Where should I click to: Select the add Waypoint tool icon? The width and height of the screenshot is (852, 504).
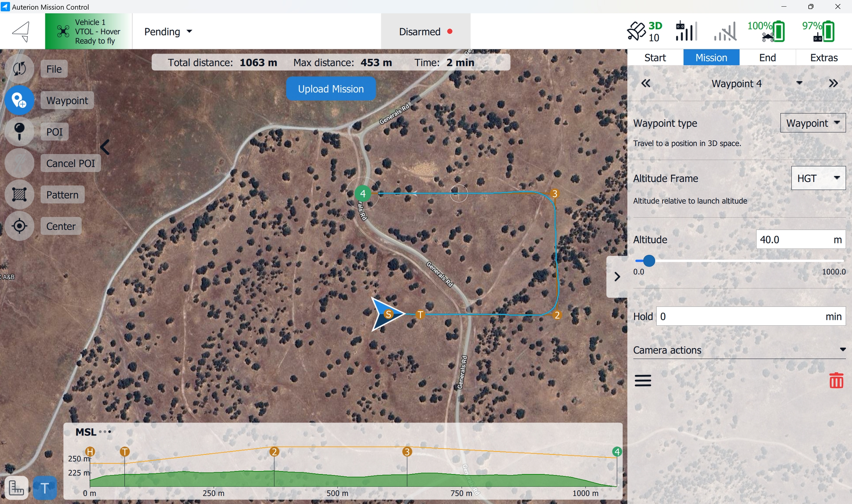(19, 100)
